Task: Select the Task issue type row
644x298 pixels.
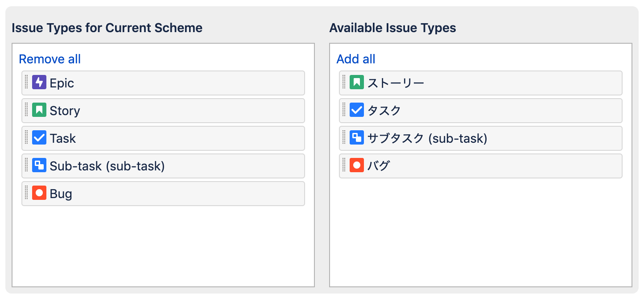Action: pyautogui.click(x=63, y=138)
